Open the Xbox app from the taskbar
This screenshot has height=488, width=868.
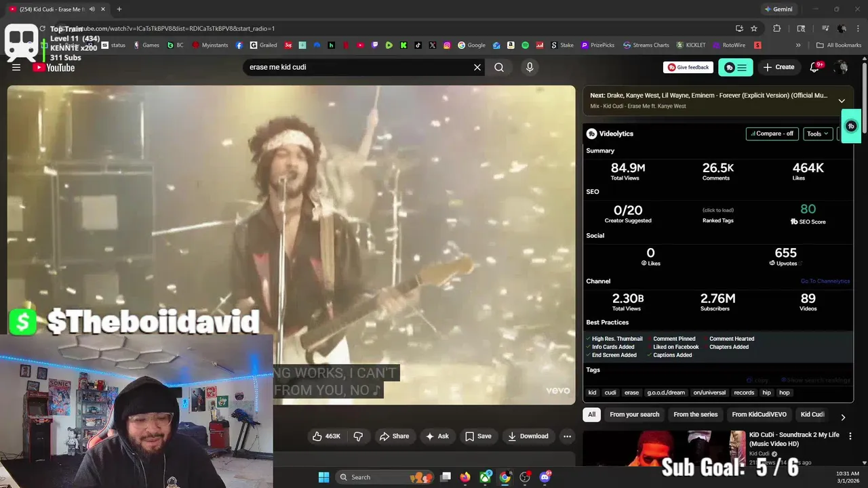486,477
